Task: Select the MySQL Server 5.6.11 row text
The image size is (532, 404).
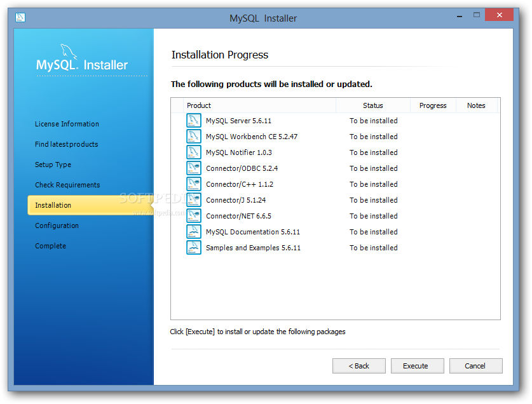Action: tap(238, 121)
